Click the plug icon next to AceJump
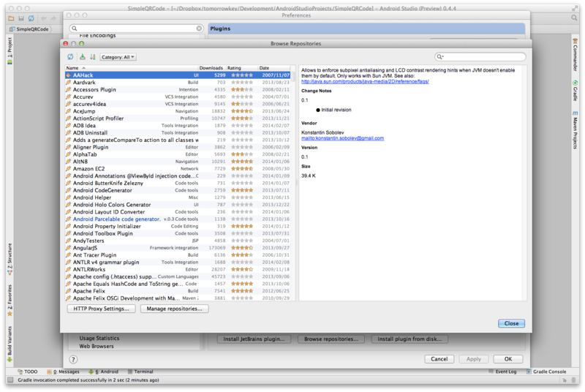The height and width of the screenshot is (392, 585). click(x=69, y=111)
